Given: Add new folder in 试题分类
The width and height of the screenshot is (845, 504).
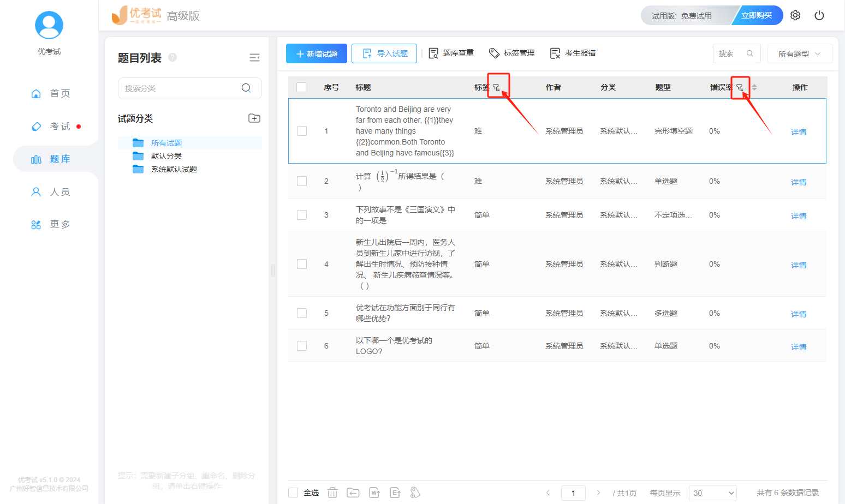Looking at the screenshot, I should (254, 118).
